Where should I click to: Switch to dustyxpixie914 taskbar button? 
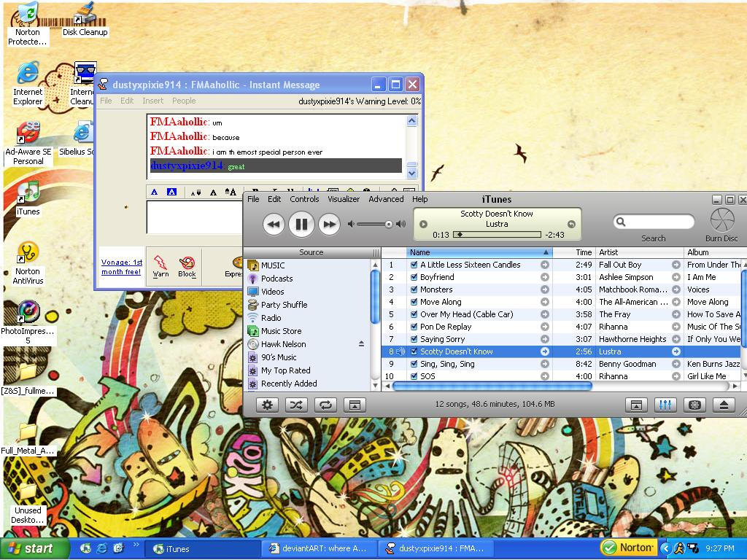[x=436, y=548]
